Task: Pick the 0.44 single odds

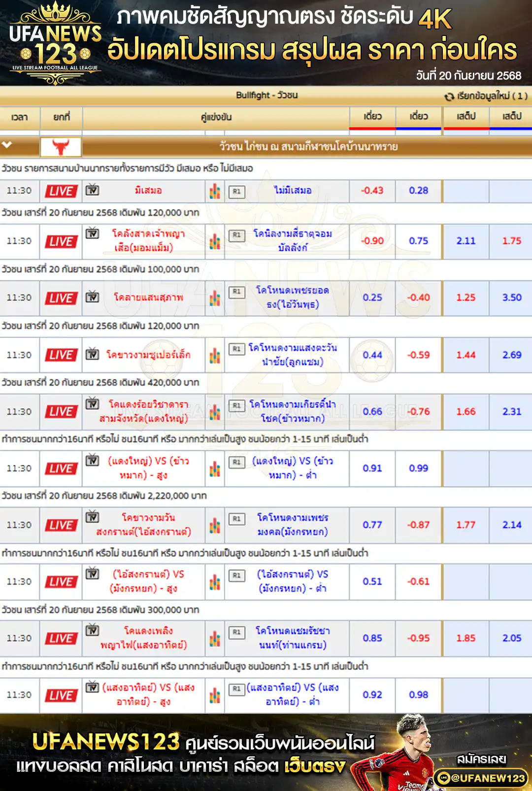Action: (372, 355)
